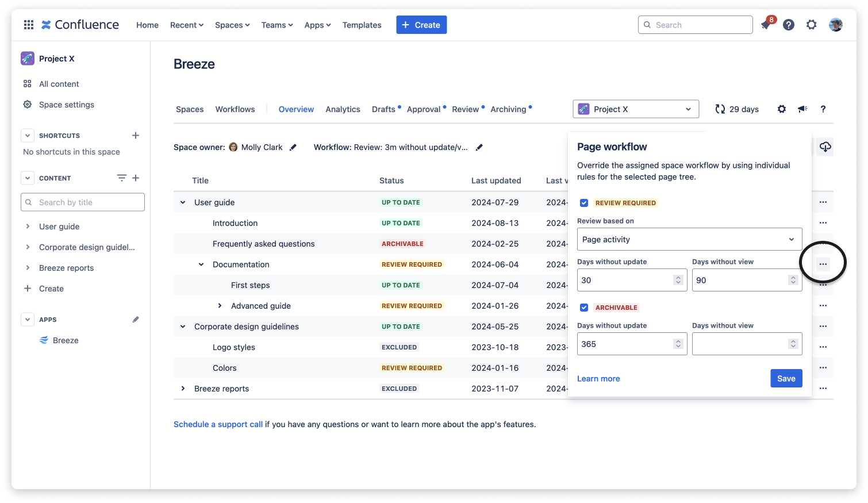Click Review days without view stepper showing 90
The width and height of the screenshot is (868, 503).
click(x=793, y=280)
